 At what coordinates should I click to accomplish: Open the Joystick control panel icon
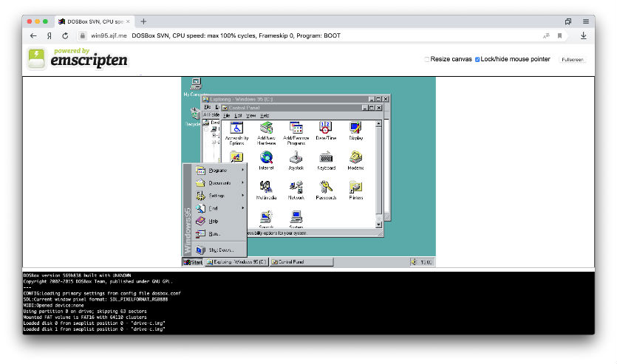pos(296,159)
